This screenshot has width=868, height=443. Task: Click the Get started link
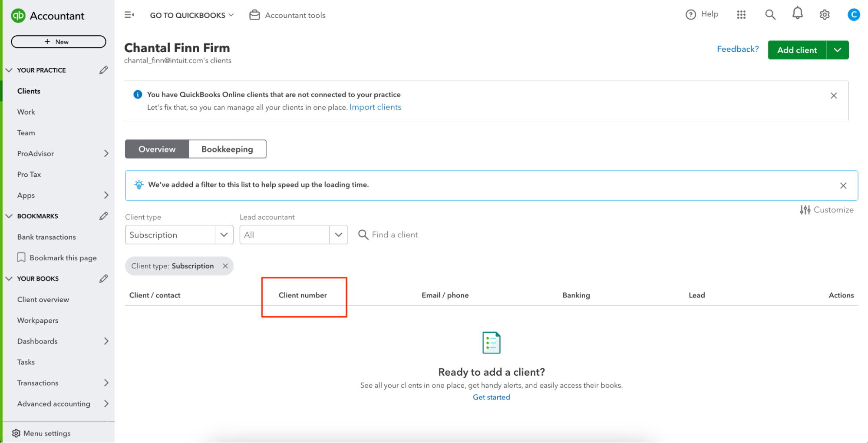pos(491,397)
